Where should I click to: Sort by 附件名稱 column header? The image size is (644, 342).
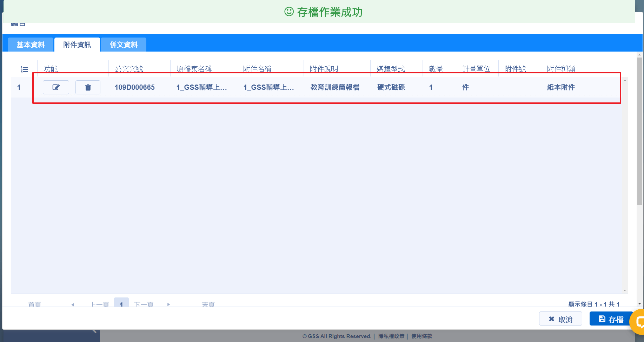click(257, 69)
